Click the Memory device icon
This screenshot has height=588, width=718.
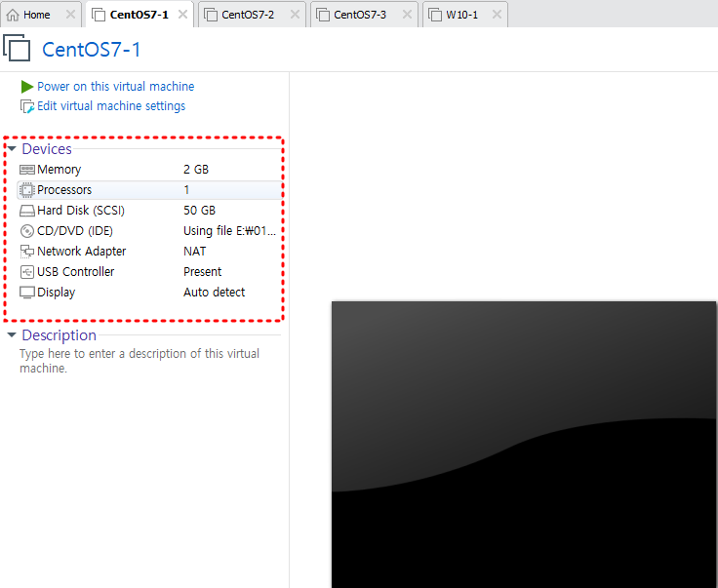[27, 170]
